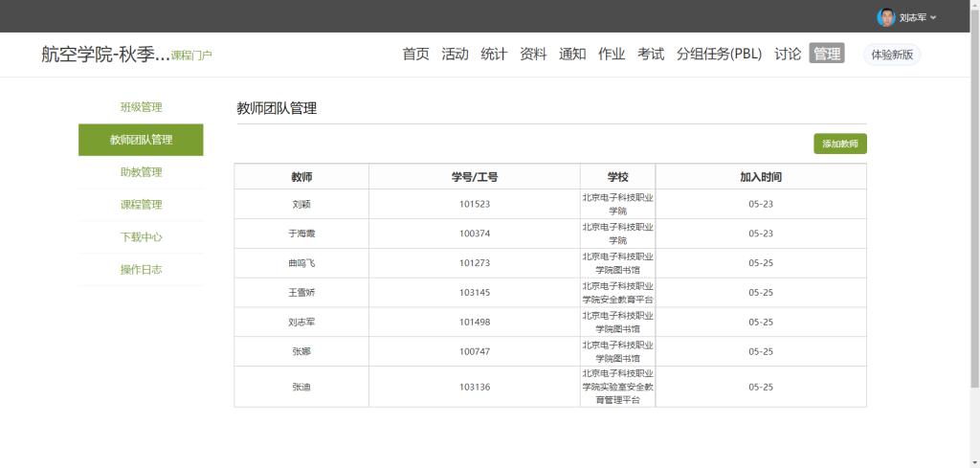Click the 体验新版 button

(891, 55)
